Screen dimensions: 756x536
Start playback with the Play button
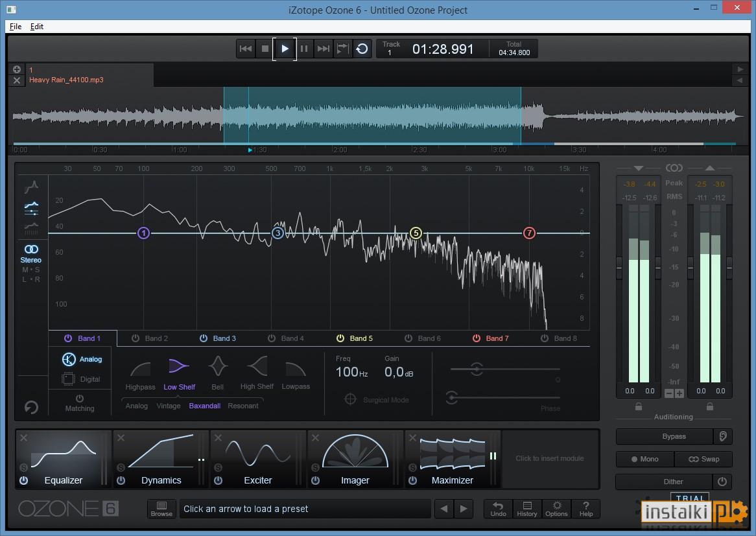(x=285, y=49)
